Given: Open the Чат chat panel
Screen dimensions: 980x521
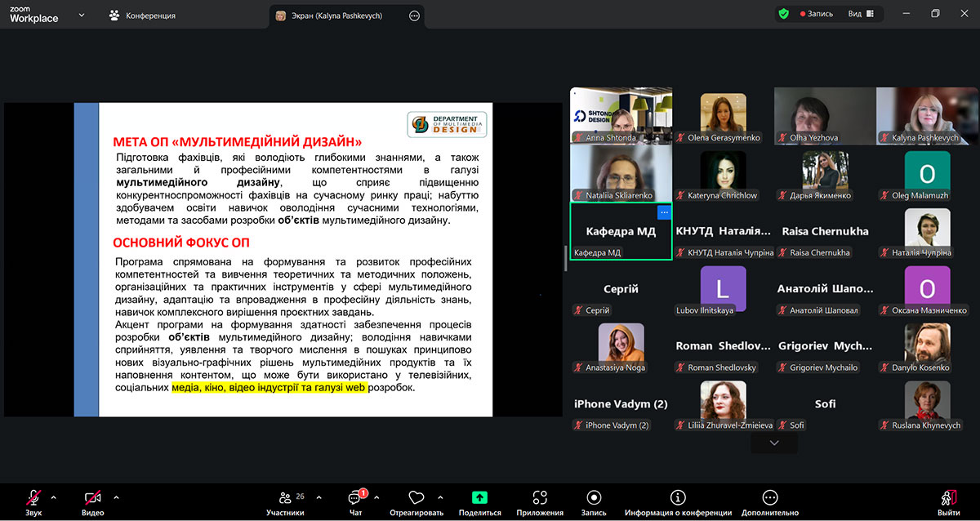Looking at the screenshot, I should click(355, 500).
